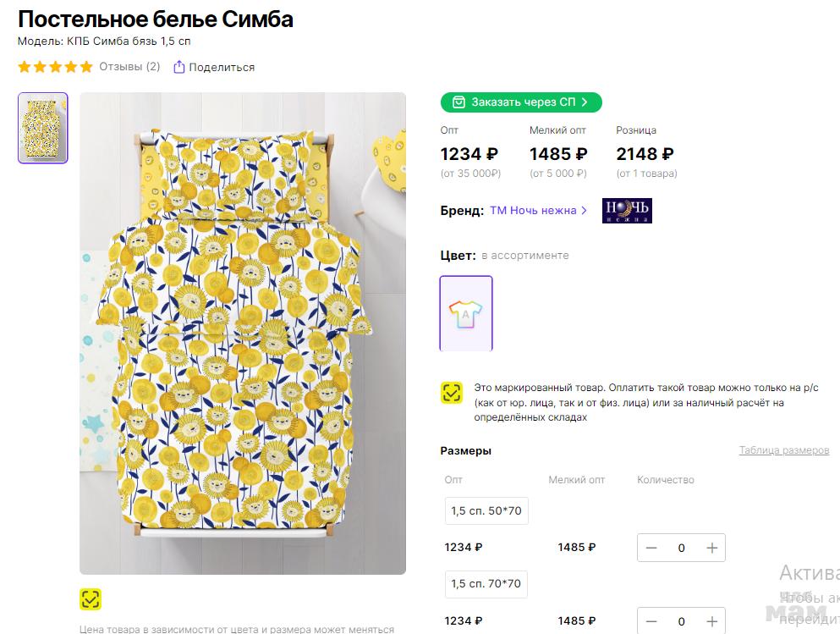840x634 pixels.
Task: Select size option 1,5 сп. 70*70
Action: 486,584
